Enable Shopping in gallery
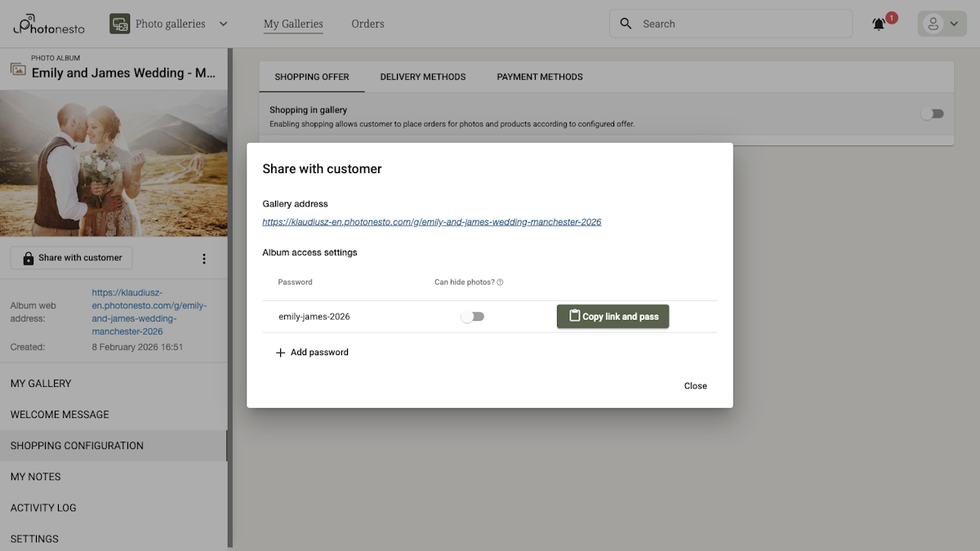 932,113
